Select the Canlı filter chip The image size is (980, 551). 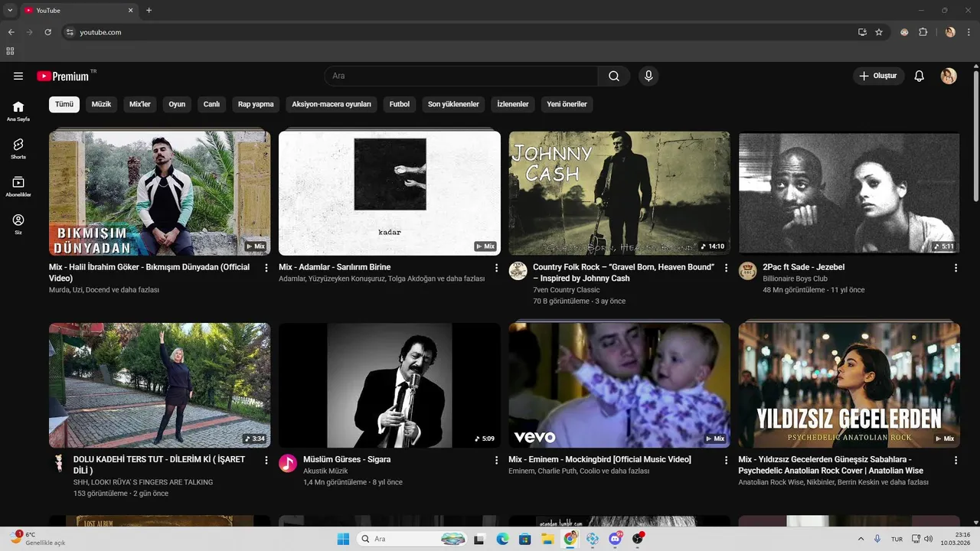click(x=211, y=104)
